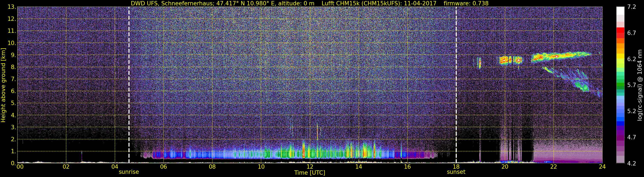Click the time axis tick 22

(x=554, y=167)
